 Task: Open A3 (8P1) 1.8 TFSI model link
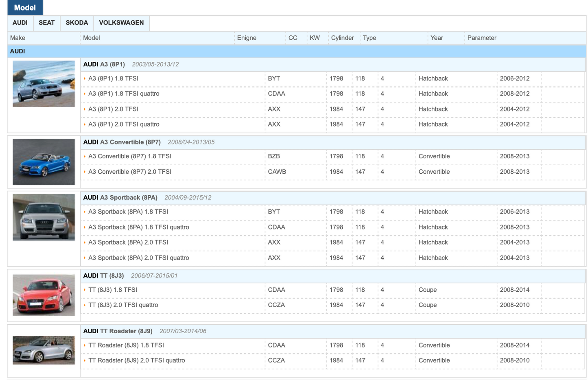(x=114, y=79)
